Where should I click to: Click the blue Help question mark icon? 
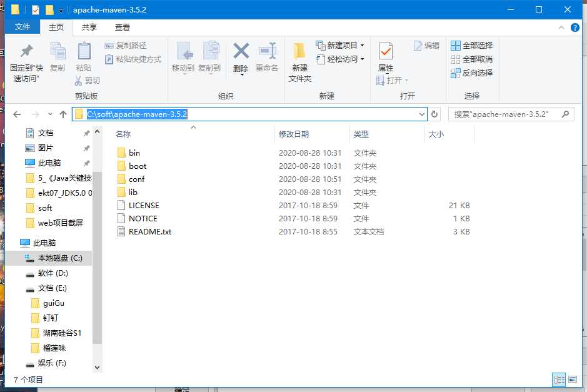pyautogui.click(x=574, y=28)
